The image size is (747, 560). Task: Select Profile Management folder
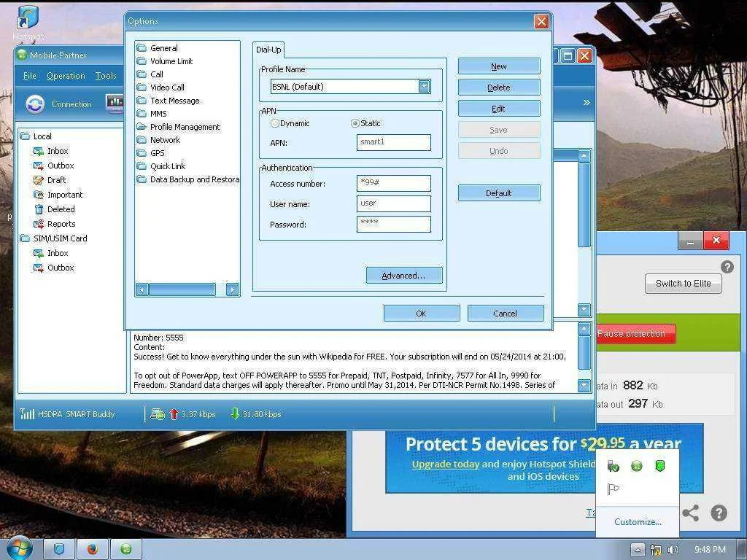click(185, 127)
